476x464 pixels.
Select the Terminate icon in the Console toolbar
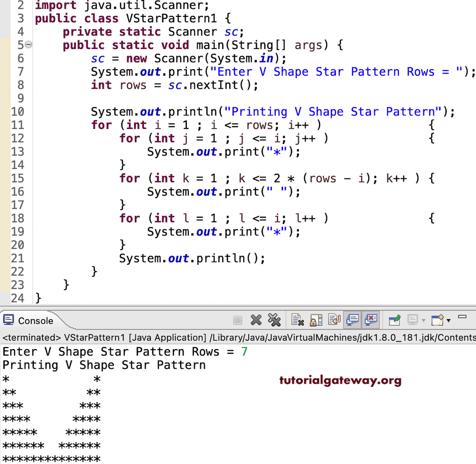tap(238, 320)
